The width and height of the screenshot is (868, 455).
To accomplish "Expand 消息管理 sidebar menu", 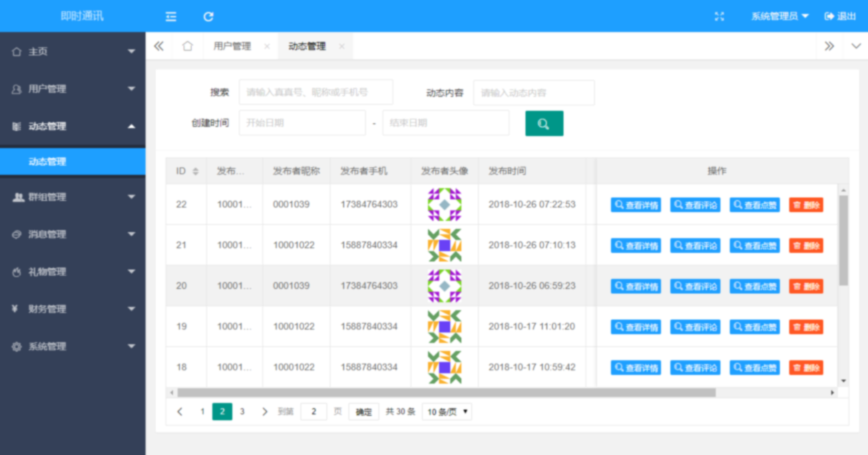I will click(73, 234).
